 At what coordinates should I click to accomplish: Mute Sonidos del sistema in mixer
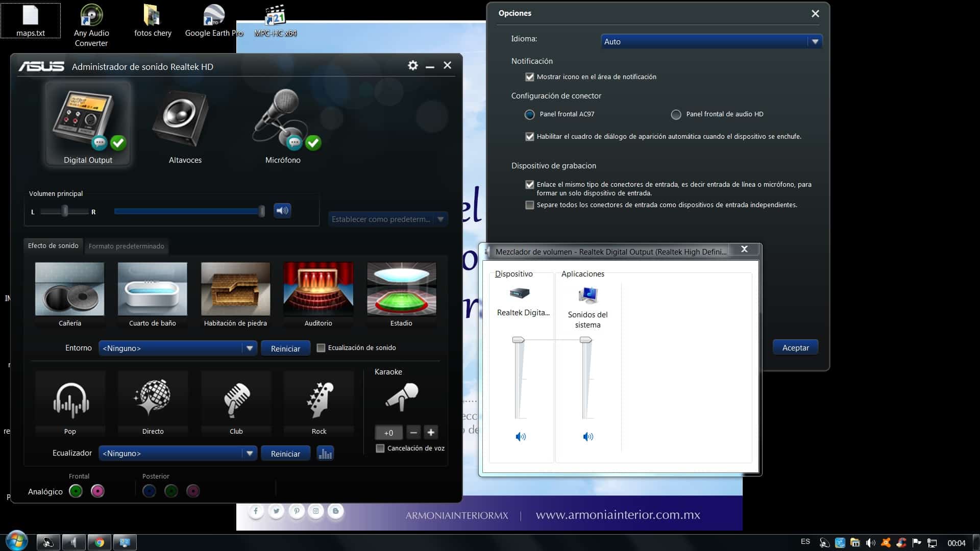coord(588,437)
